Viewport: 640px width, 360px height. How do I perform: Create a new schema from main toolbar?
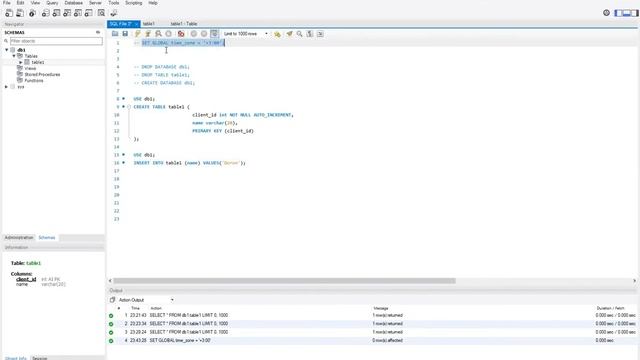46,13
